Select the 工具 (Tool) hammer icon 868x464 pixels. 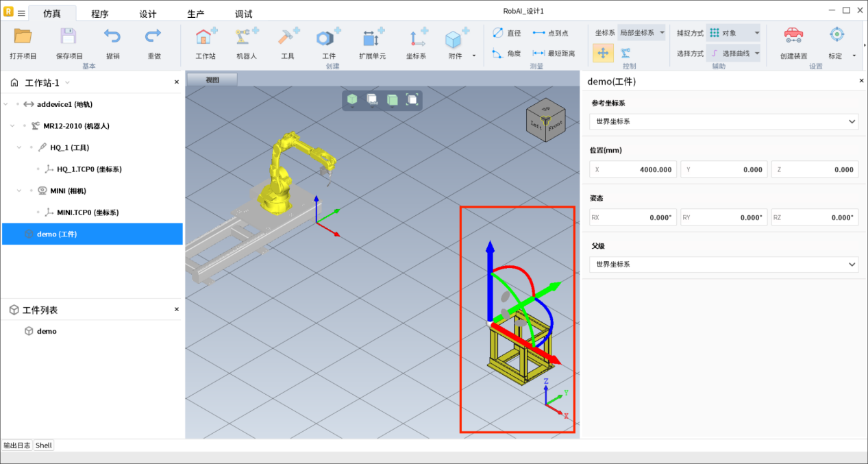(288, 38)
